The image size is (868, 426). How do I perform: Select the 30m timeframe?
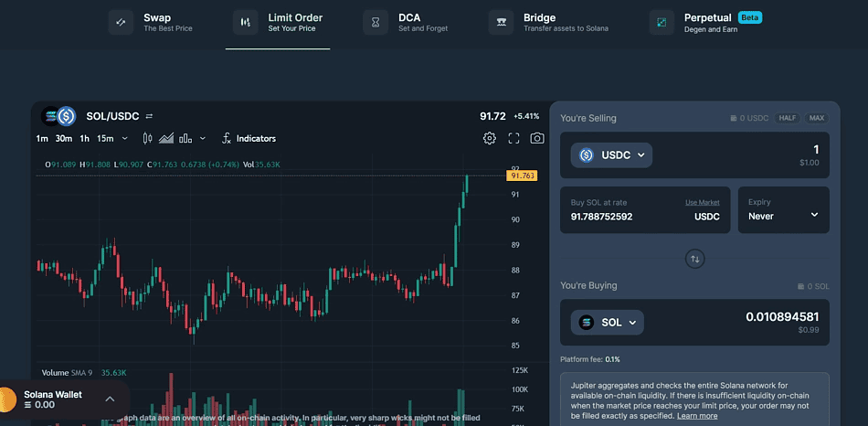click(64, 138)
